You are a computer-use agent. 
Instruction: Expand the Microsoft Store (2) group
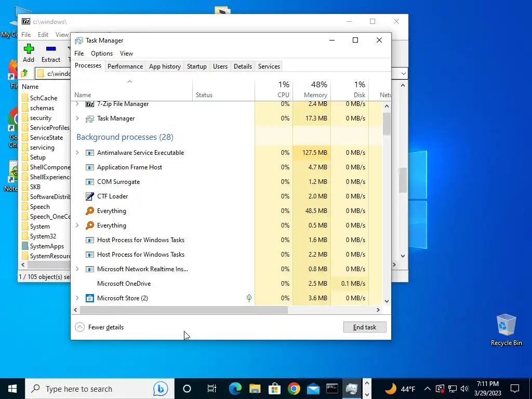77,298
